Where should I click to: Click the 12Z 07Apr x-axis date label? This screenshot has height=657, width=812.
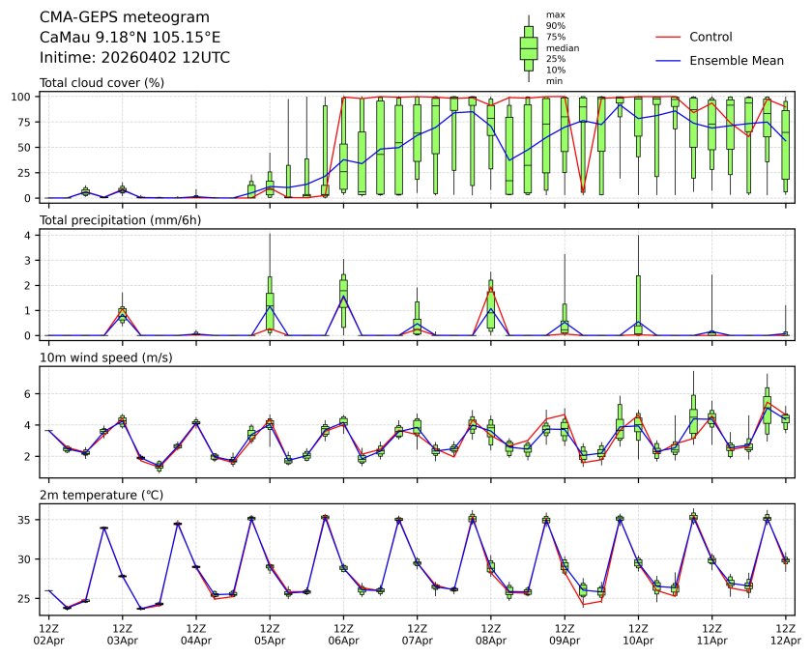417,634
